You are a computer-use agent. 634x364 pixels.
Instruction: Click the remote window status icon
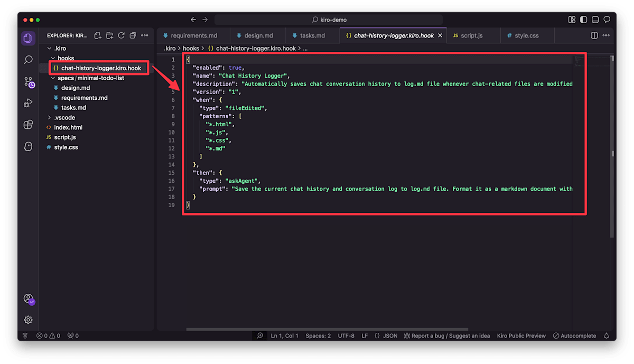25,335
